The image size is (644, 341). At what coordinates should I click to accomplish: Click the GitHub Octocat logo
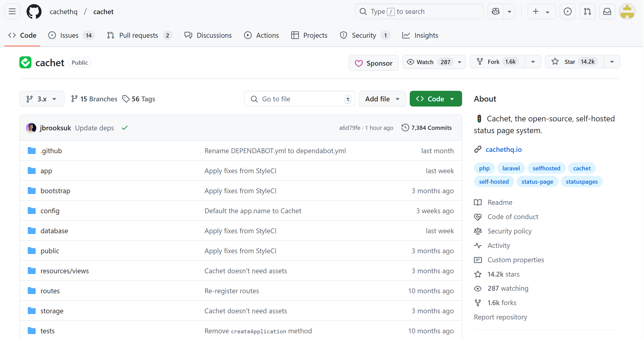34,12
